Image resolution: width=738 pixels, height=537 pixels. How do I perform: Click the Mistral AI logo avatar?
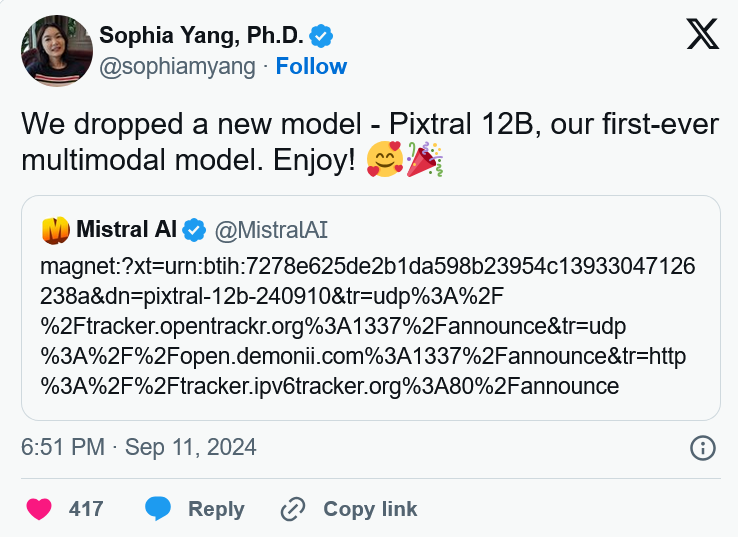55,231
